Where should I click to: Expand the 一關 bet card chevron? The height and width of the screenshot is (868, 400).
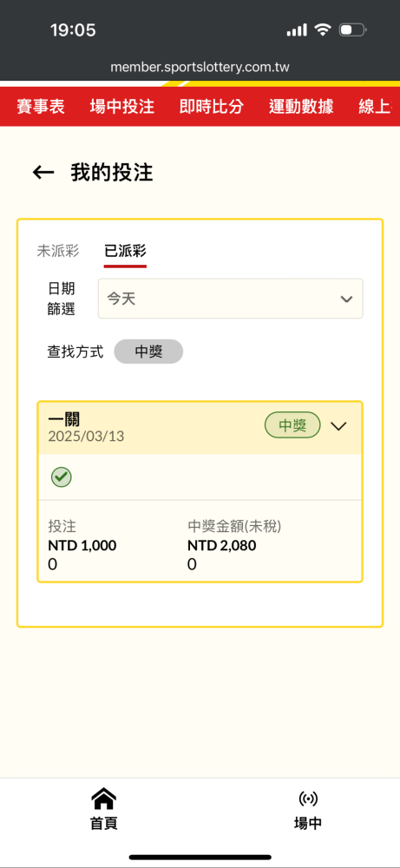338,425
